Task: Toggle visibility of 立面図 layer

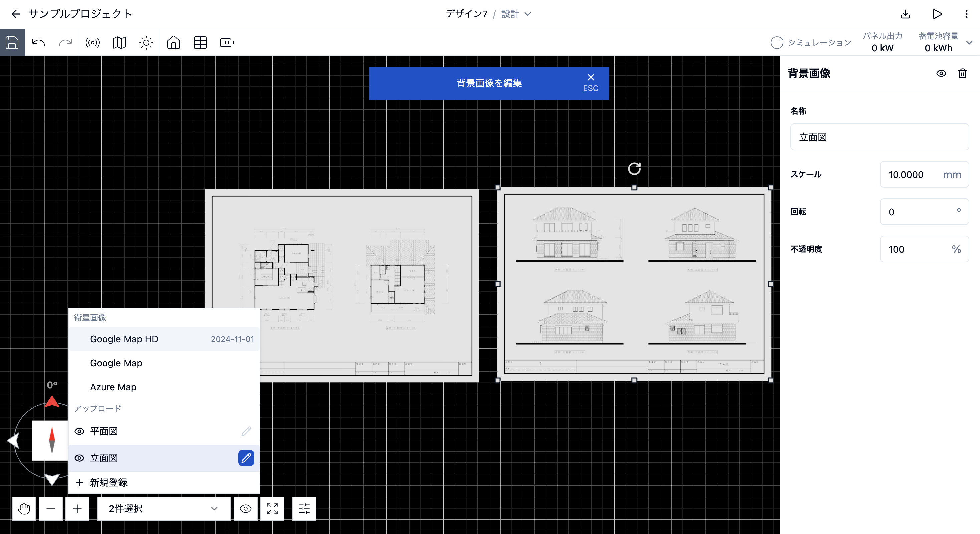Action: (79, 458)
